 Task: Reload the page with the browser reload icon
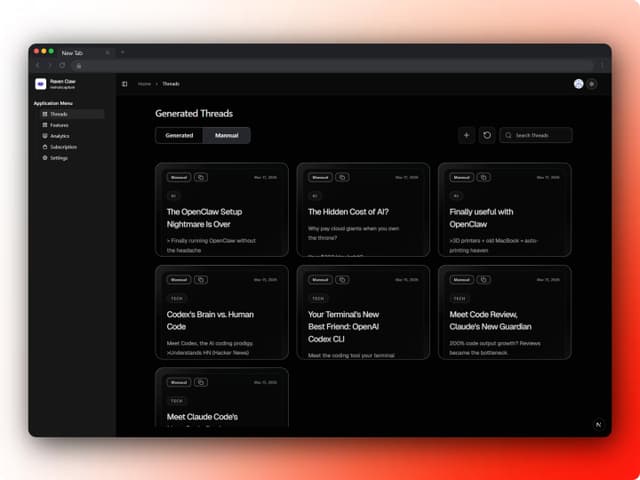[62, 65]
